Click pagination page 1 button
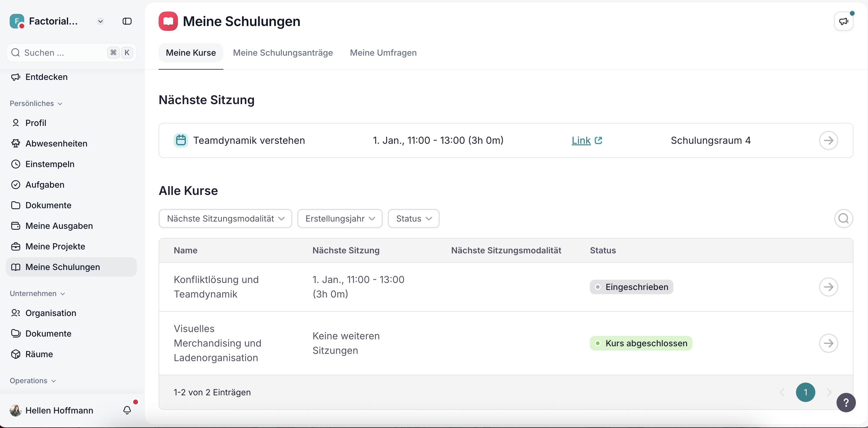868x428 pixels. (x=805, y=392)
